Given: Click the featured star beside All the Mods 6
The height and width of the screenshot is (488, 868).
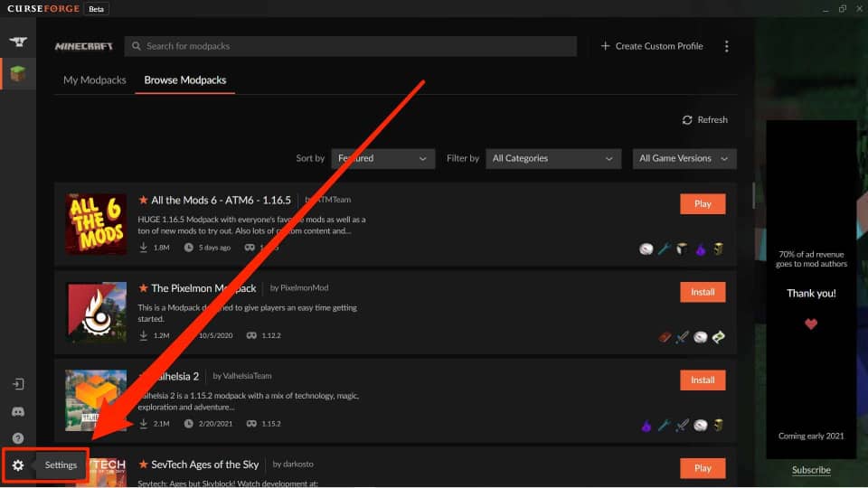Looking at the screenshot, I should coord(144,200).
